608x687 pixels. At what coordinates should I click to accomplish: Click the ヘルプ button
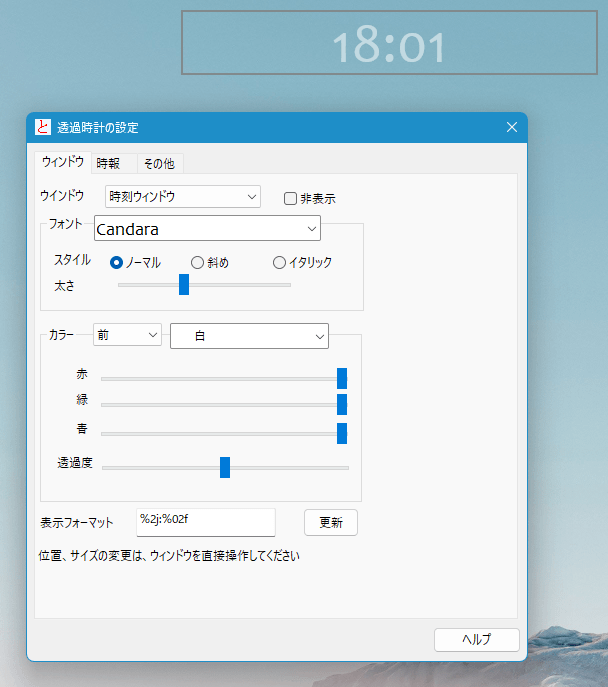[x=476, y=640]
